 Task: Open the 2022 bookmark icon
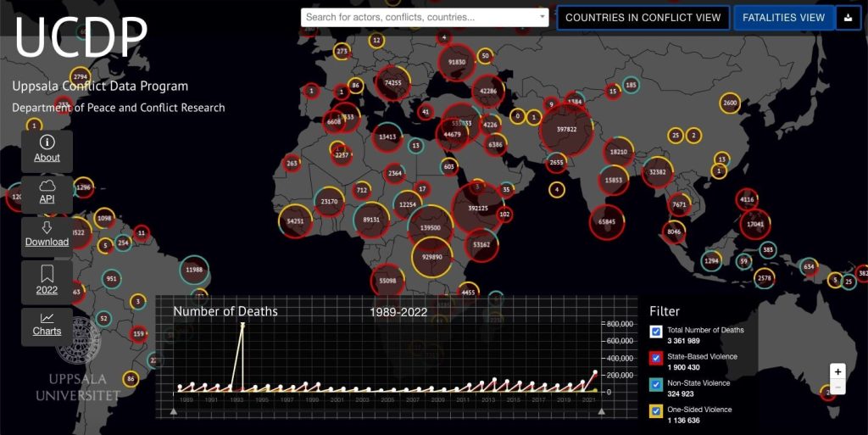coord(47,273)
